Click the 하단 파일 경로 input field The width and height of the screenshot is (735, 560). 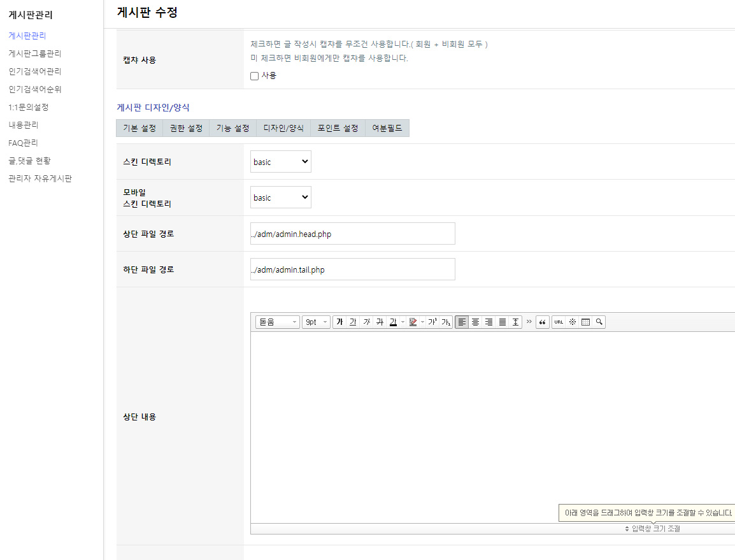[352, 269]
